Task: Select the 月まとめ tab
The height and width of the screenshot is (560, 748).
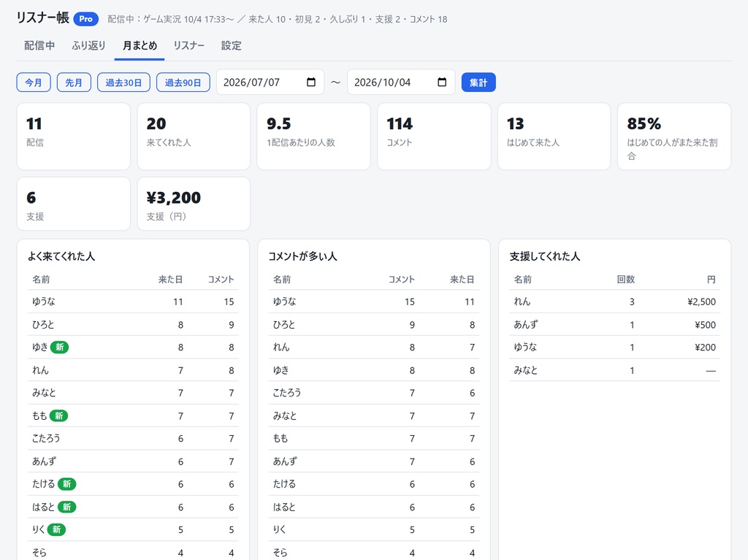Action: [x=140, y=46]
